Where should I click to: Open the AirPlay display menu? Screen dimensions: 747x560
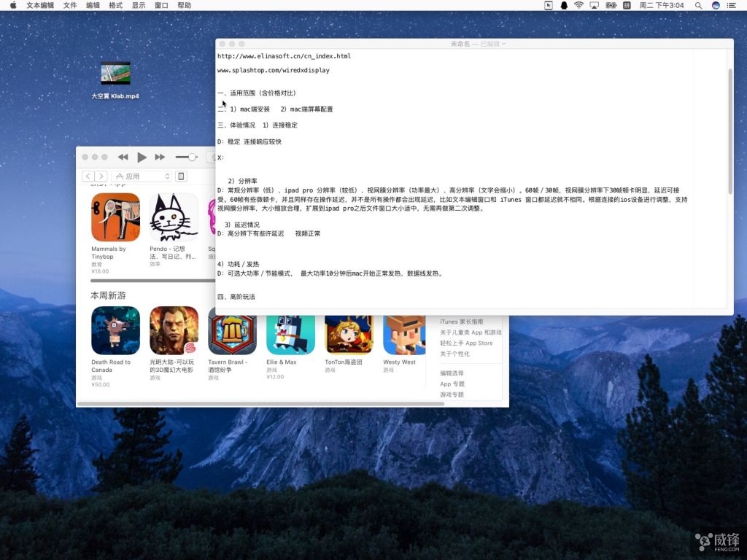[x=594, y=5]
